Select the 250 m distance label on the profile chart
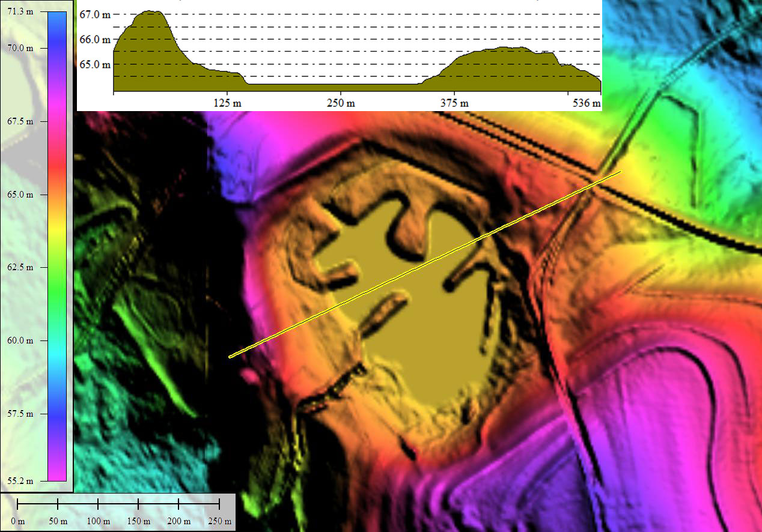 (x=341, y=103)
